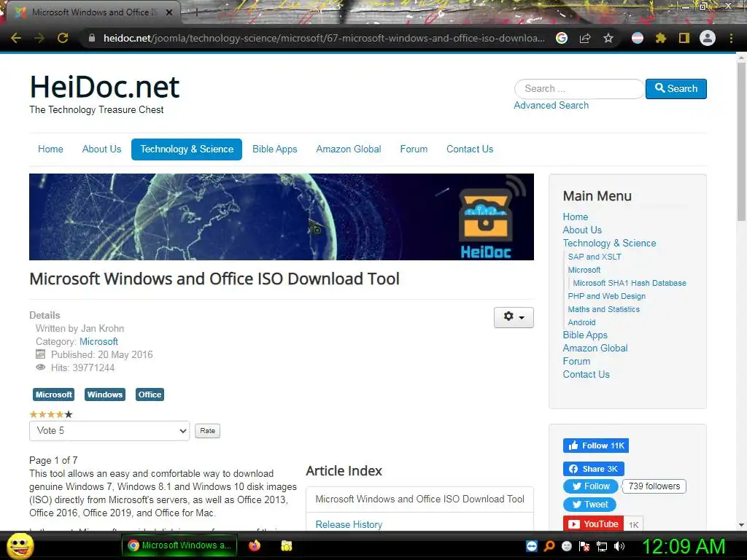
Task: Click the HeiDoc.net site title
Action: (104, 87)
